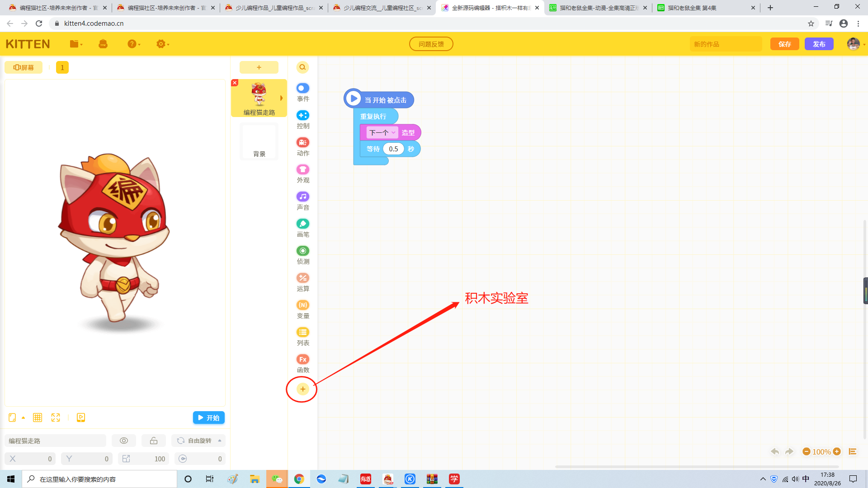Select the 背景 thumbnail
The height and width of the screenshot is (488, 868).
click(x=259, y=141)
